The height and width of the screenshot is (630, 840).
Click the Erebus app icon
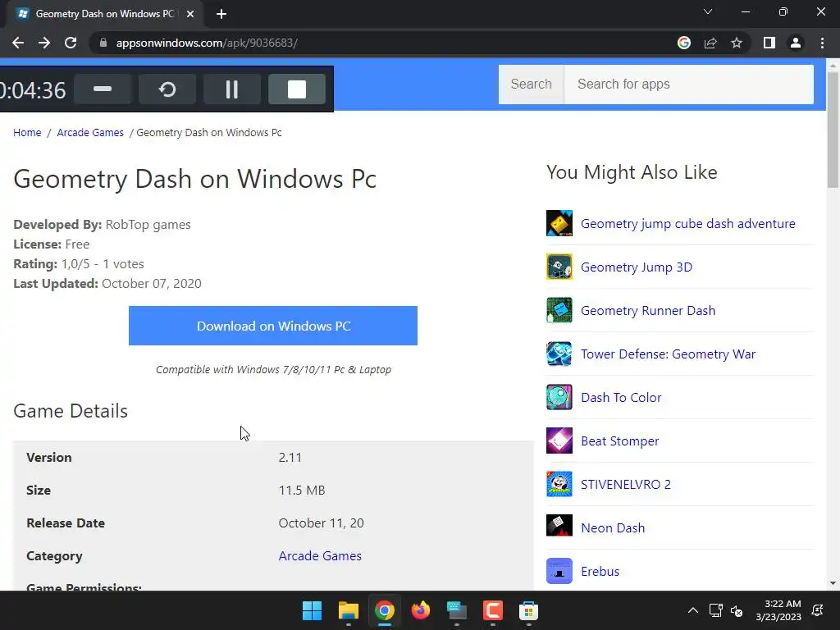coord(559,571)
